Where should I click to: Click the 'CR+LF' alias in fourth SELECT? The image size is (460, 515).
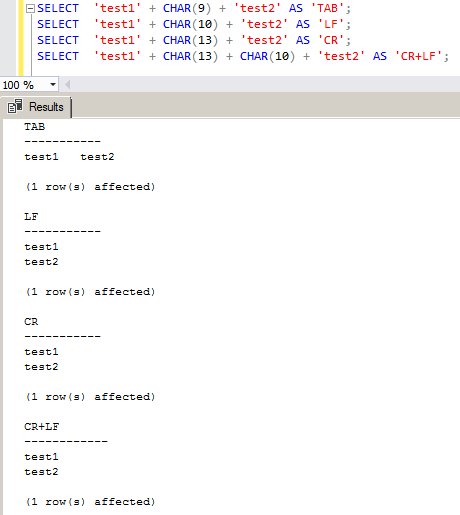(418, 56)
